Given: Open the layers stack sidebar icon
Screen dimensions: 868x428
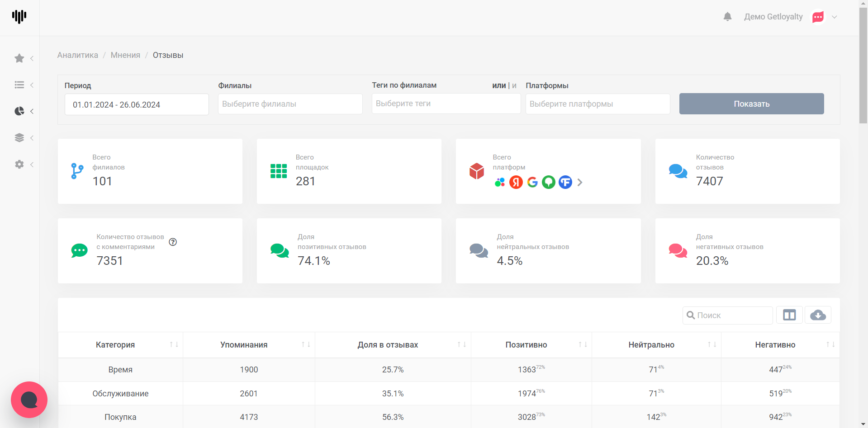Looking at the screenshot, I should pyautogui.click(x=19, y=138).
